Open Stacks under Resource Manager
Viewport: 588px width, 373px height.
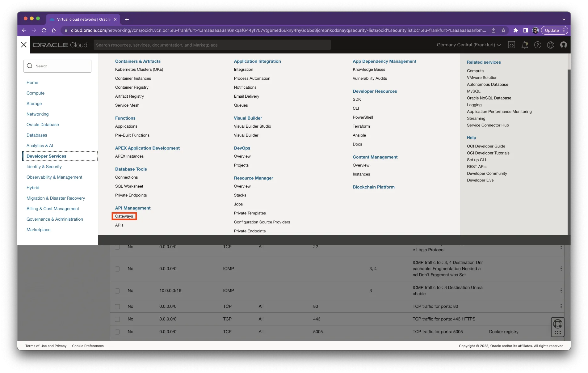pyautogui.click(x=240, y=195)
